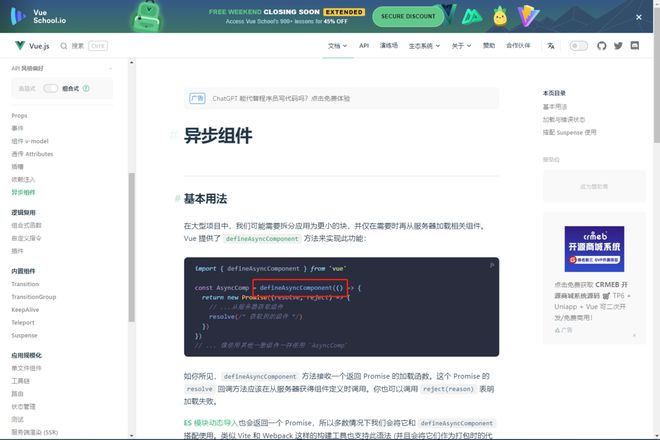This screenshot has height=440, width=660.
Task: Click the pineapple Pinia icon in banner
Action: click(500, 16)
